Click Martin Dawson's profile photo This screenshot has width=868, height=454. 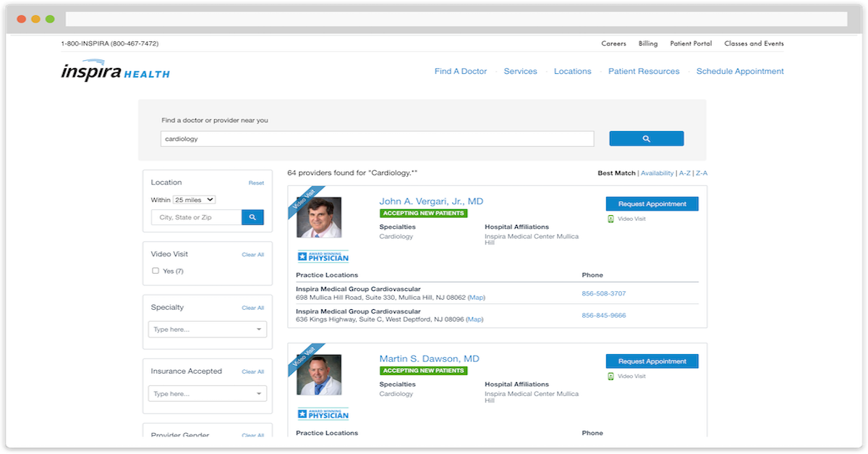click(319, 374)
